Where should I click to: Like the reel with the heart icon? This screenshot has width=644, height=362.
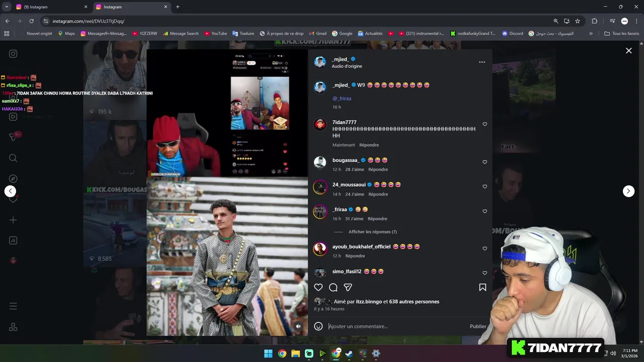[318, 287]
